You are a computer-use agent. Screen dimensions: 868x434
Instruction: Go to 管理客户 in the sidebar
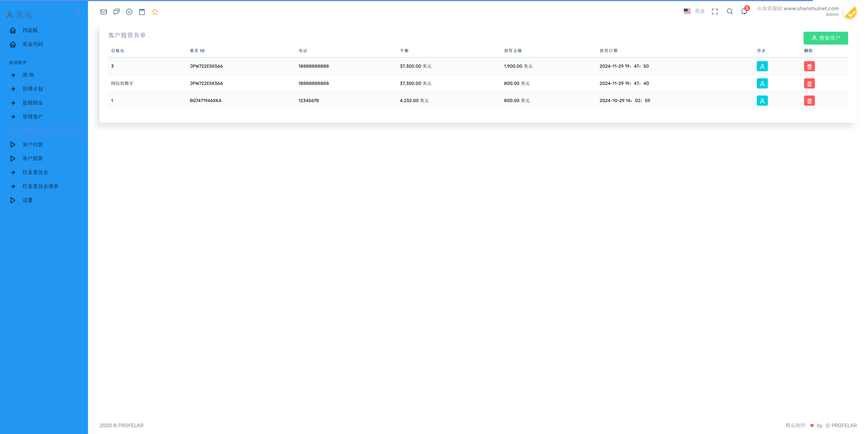pos(32,117)
